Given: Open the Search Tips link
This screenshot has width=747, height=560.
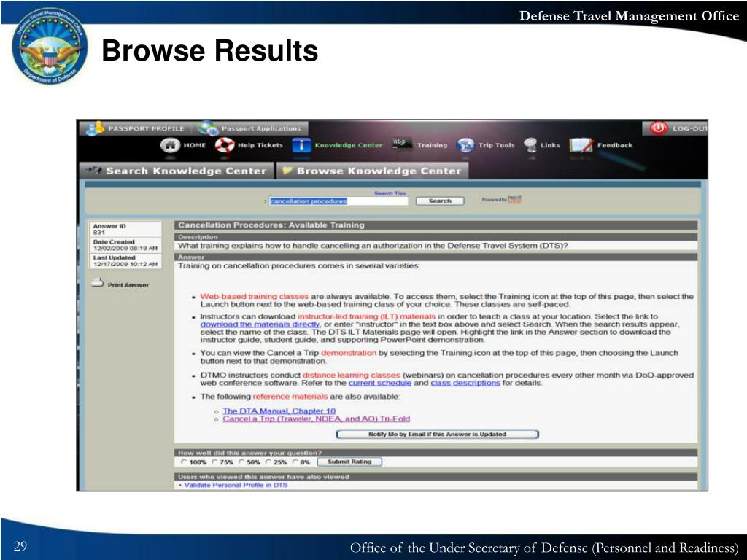Looking at the screenshot, I should 390,192.
